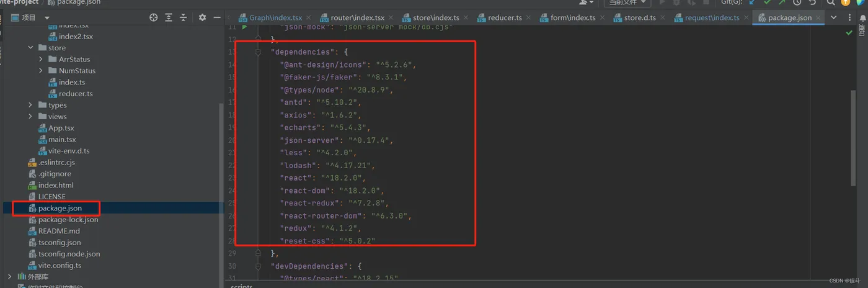
Task: Click the locate-opened-file target icon in Project panel
Action: [154, 17]
